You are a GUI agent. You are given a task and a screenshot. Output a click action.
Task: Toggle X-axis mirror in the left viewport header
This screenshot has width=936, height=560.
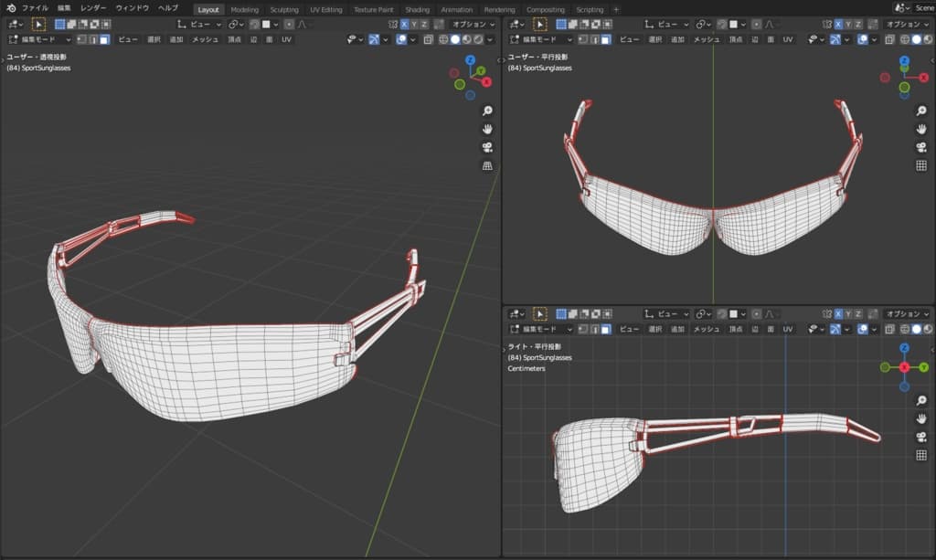click(405, 24)
